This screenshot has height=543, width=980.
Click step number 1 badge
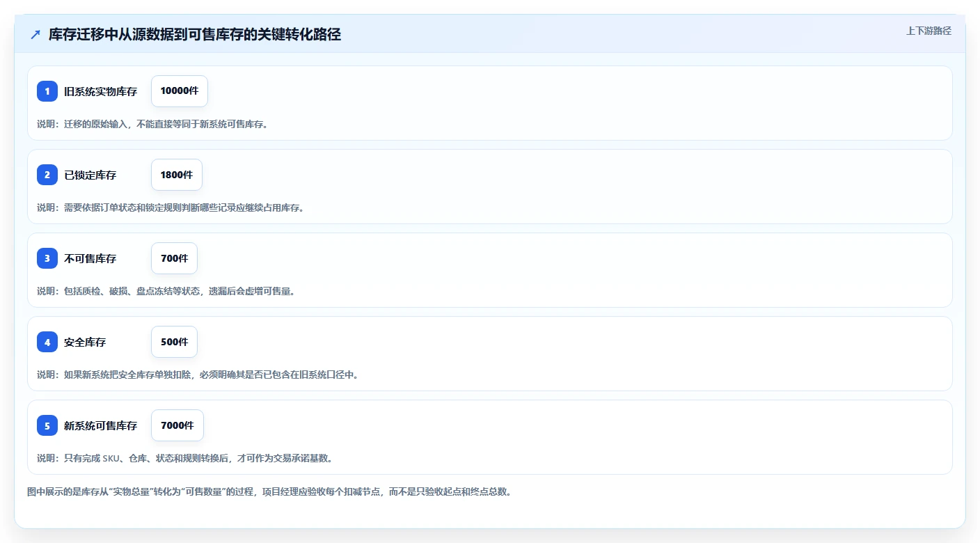click(x=47, y=91)
